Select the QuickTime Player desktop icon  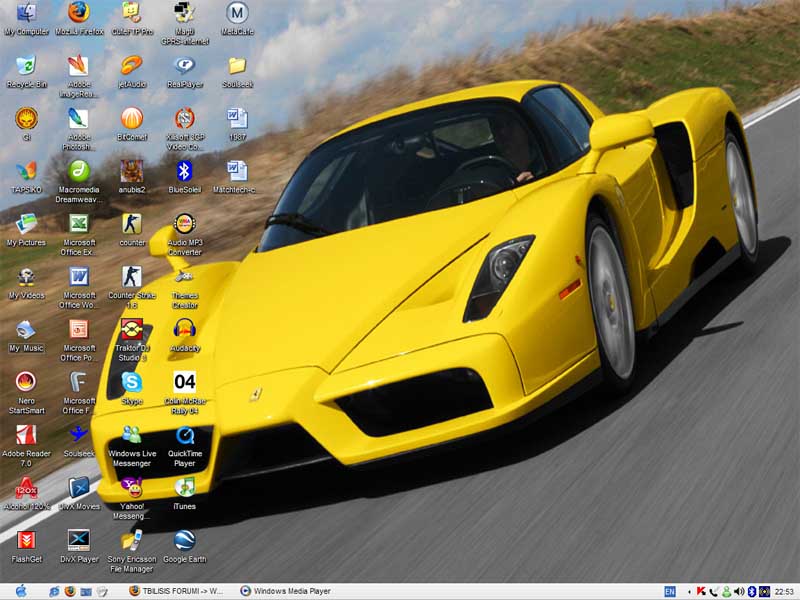pos(185,446)
